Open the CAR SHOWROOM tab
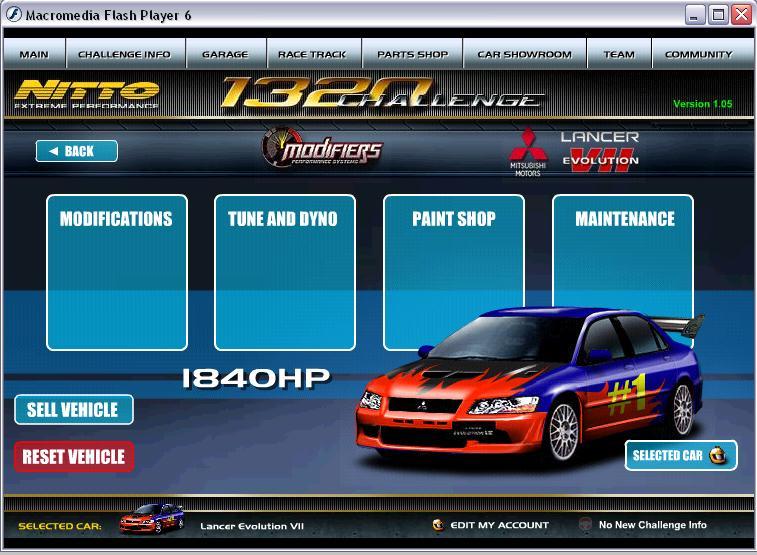This screenshot has width=757, height=555. [525, 54]
